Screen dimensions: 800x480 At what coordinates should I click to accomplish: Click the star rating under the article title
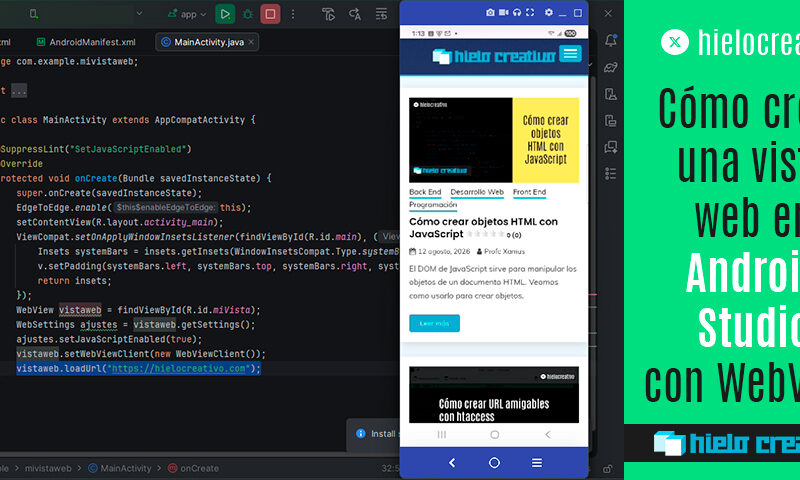point(486,234)
